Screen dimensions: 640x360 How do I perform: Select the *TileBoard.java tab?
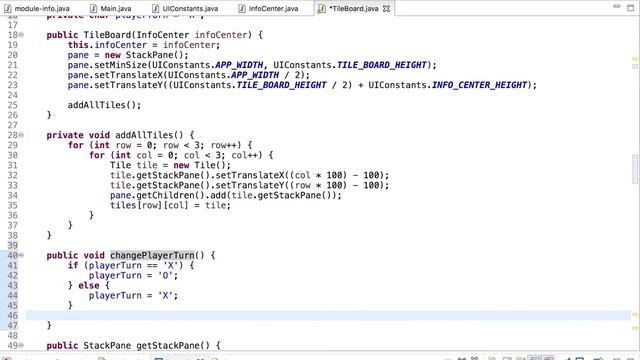tap(354, 8)
